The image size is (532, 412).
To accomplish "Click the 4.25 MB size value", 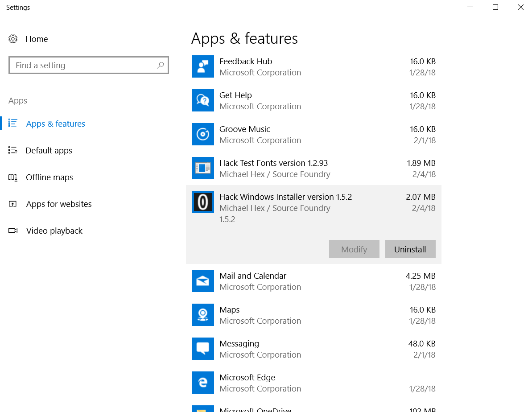I will coord(421,276).
